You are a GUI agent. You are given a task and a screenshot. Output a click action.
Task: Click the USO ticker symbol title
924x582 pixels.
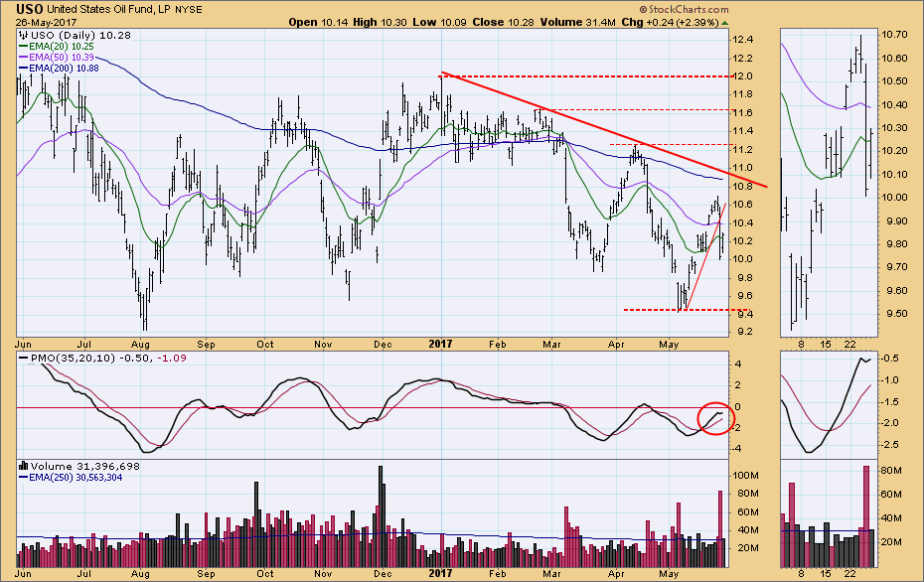pyautogui.click(x=30, y=9)
